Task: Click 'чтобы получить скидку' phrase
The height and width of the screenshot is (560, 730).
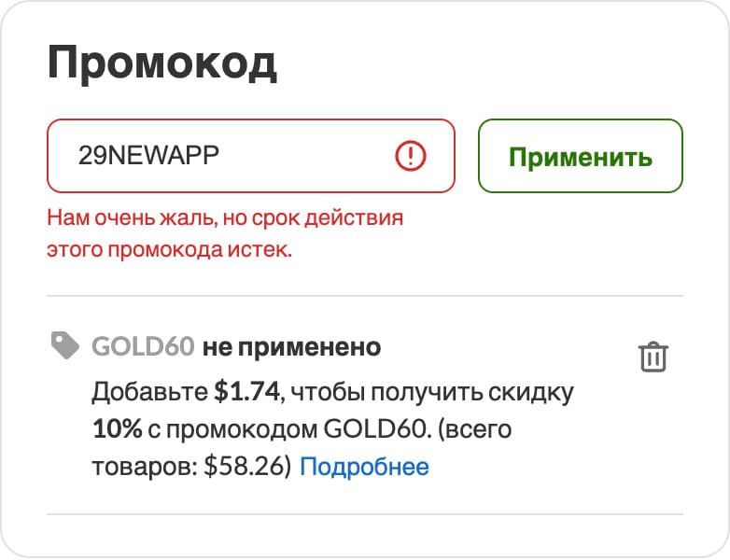Action: pos(431,392)
